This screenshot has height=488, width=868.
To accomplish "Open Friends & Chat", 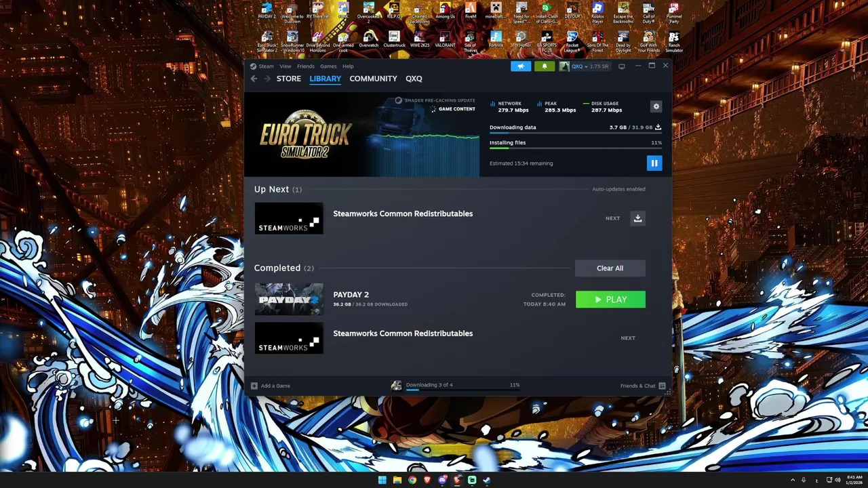I will 642,386.
